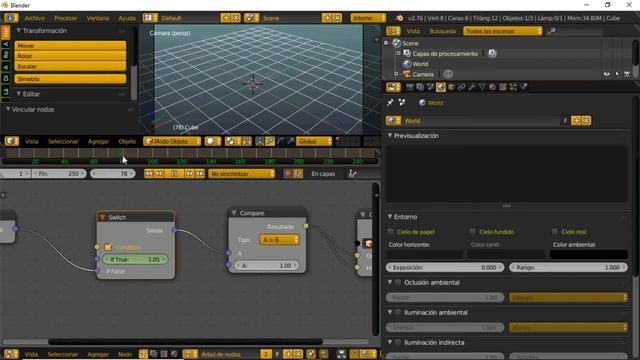Click the current frame field showing 78
The width and height of the screenshot is (640, 360).
coord(112,173)
